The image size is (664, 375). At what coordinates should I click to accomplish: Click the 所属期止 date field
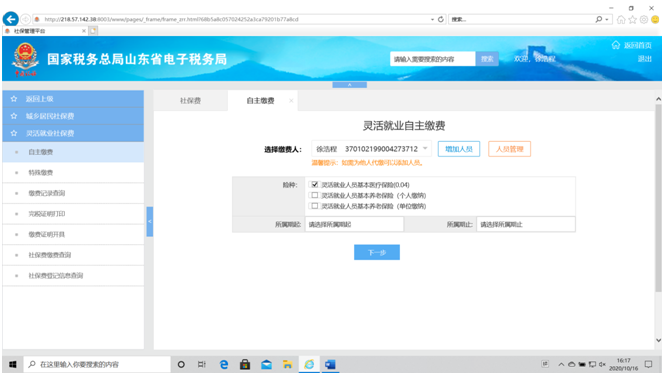click(x=526, y=224)
